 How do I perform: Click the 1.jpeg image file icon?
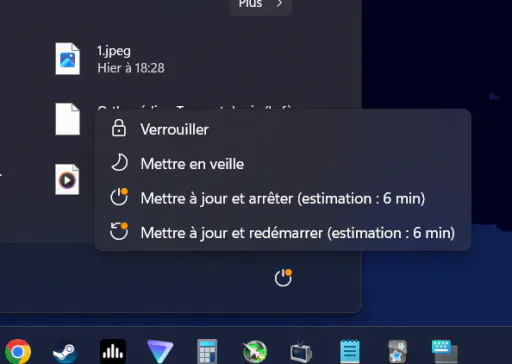[68, 59]
